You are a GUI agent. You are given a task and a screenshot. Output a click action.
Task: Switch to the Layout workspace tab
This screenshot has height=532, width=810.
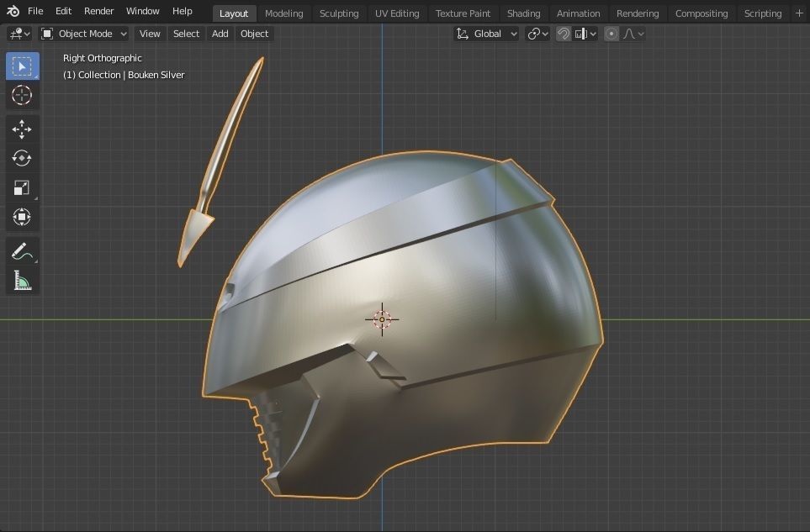click(234, 13)
